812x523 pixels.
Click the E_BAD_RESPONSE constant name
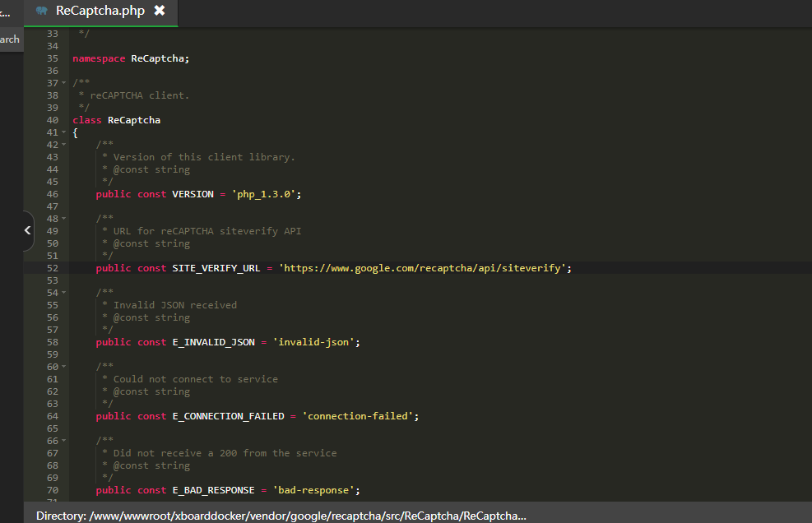click(213, 490)
